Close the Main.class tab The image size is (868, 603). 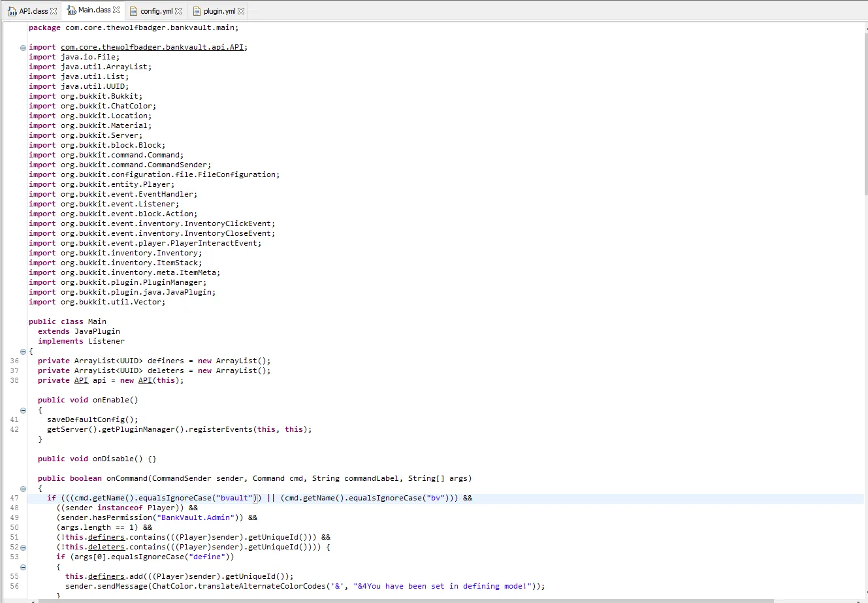(x=116, y=10)
